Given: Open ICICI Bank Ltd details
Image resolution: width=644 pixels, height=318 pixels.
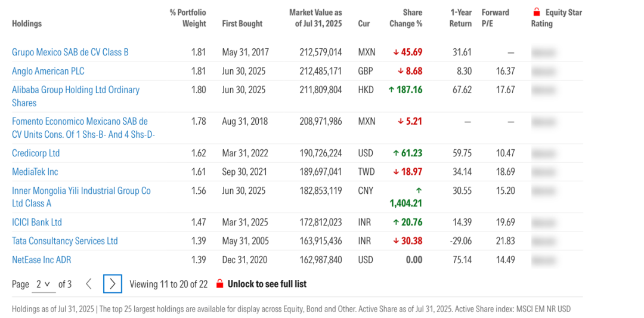Looking at the screenshot, I should tap(37, 223).
